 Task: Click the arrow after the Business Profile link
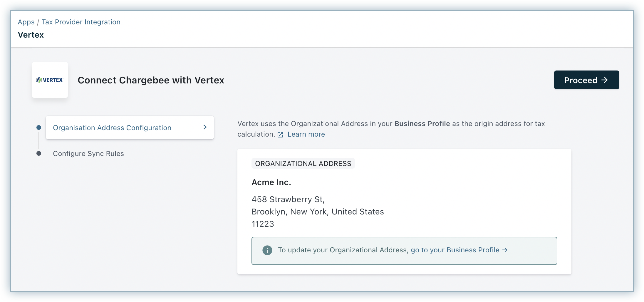(x=505, y=250)
